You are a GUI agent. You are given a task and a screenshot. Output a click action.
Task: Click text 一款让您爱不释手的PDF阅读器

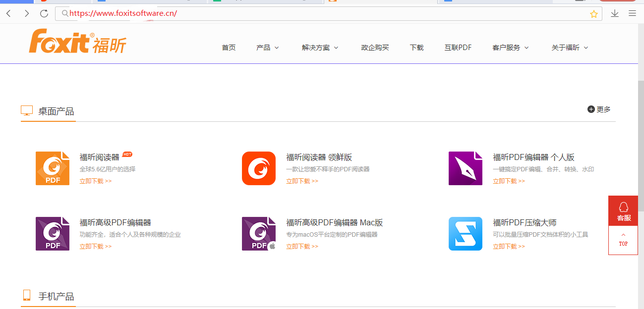tap(328, 169)
